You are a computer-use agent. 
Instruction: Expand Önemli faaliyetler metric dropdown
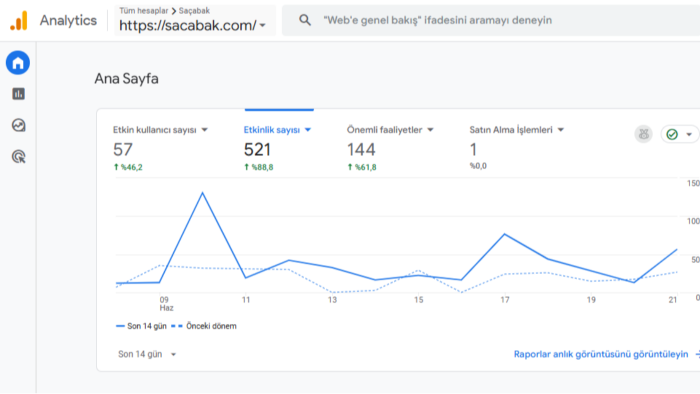[x=430, y=130]
